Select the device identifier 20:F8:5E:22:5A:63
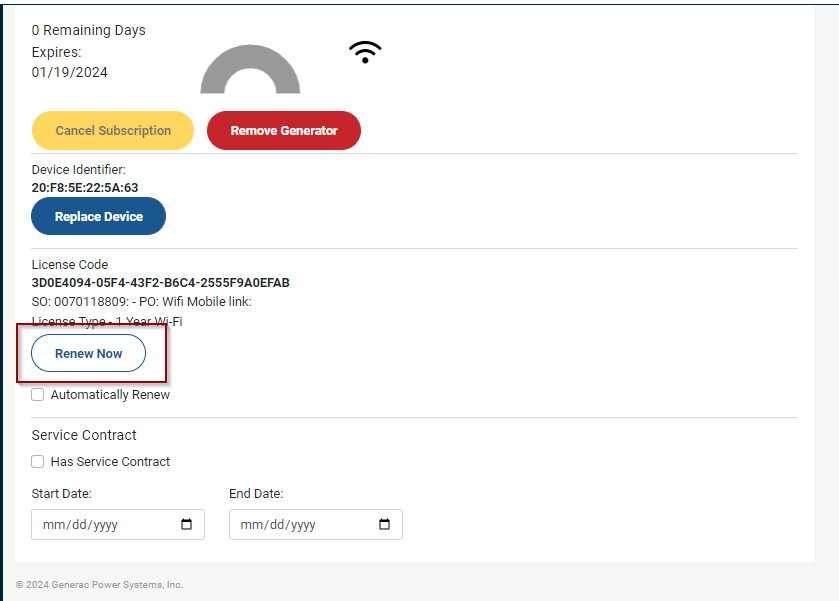 (85, 188)
